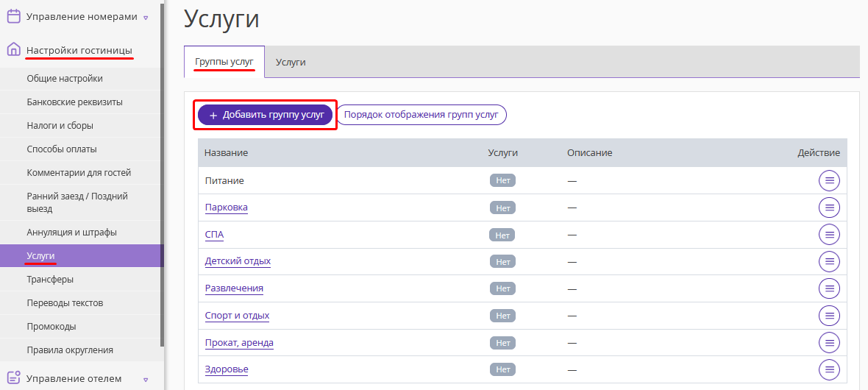Screen dimensions: 868x390
Task: Click the Питание group name
Action: [x=224, y=180]
